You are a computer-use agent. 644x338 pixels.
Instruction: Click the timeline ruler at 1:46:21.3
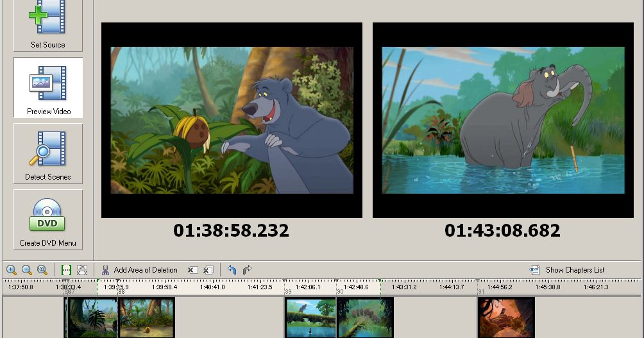pyautogui.click(x=596, y=287)
